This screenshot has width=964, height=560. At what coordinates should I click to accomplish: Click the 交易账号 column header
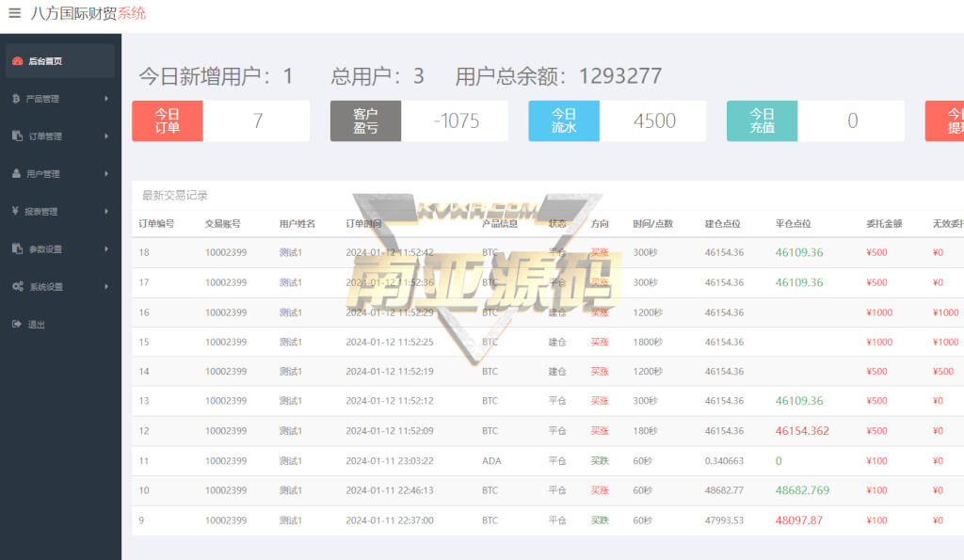pyautogui.click(x=222, y=224)
